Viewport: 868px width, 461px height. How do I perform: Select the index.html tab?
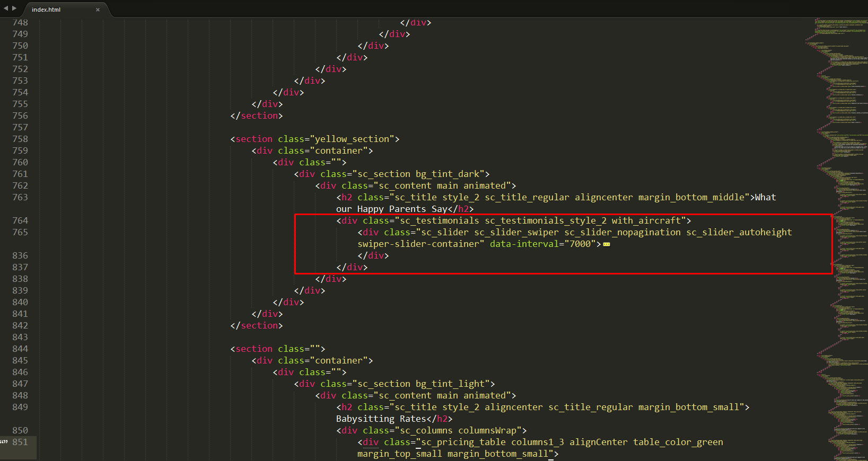47,10
